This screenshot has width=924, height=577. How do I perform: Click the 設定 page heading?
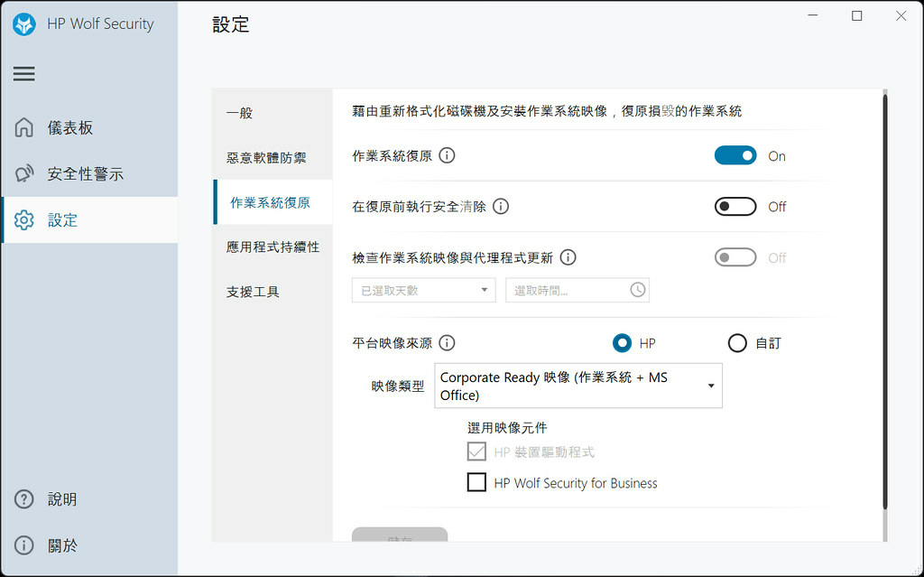[x=231, y=24]
